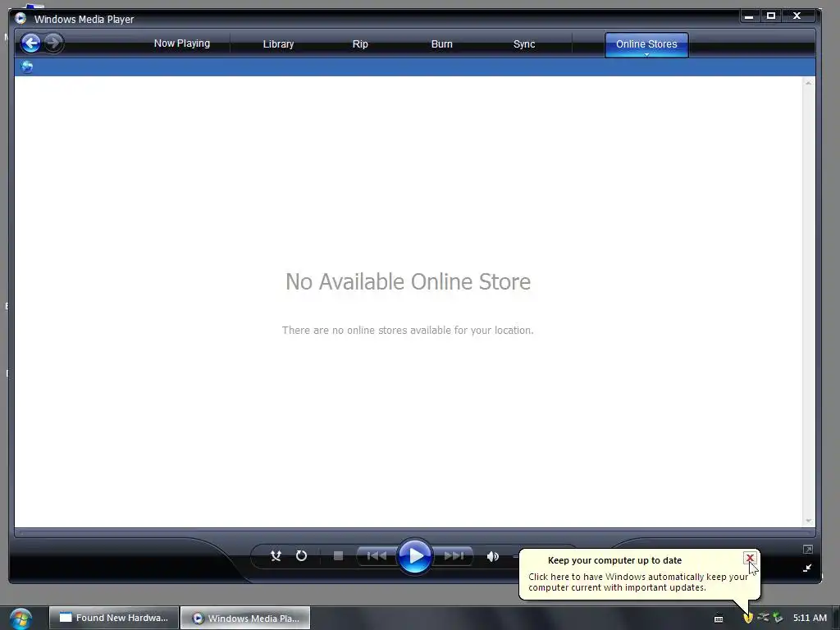The image size is (840, 630).
Task: Click 'There are no online stores available' text
Action: coord(408,330)
